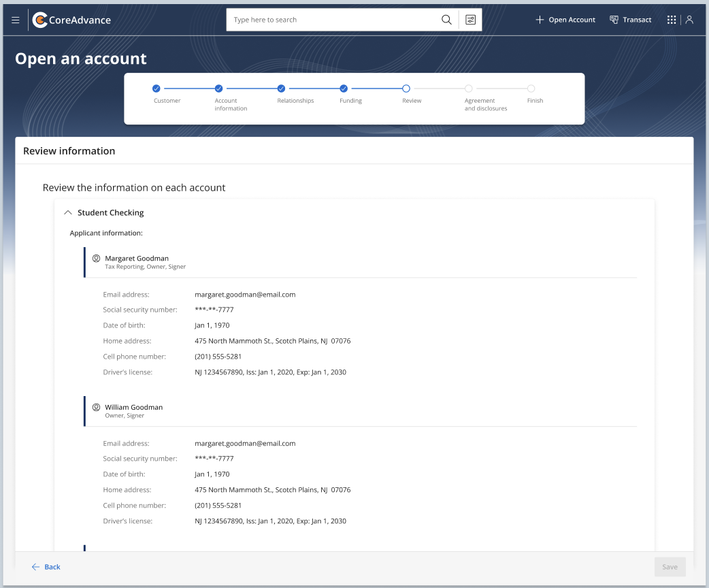
Task: Go to the Account information step
Action: tap(218, 88)
